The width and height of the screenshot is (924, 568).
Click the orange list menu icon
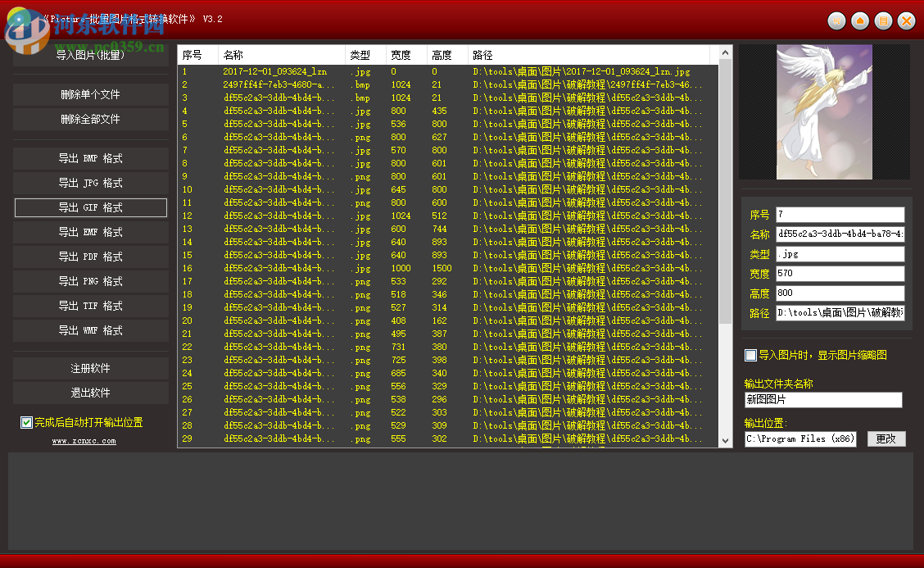[883, 21]
